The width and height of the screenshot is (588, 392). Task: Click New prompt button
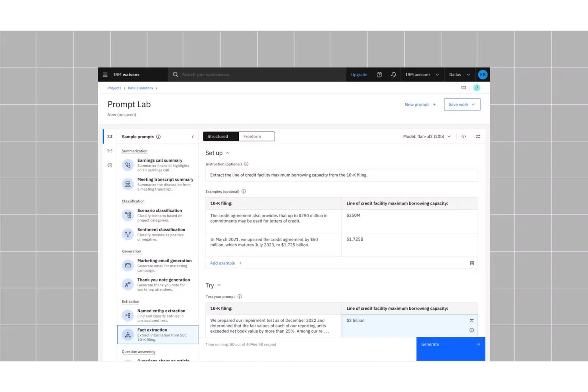click(x=420, y=104)
